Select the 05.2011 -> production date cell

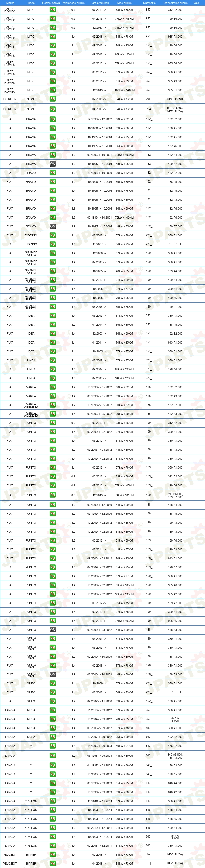click(x=99, y=81)
